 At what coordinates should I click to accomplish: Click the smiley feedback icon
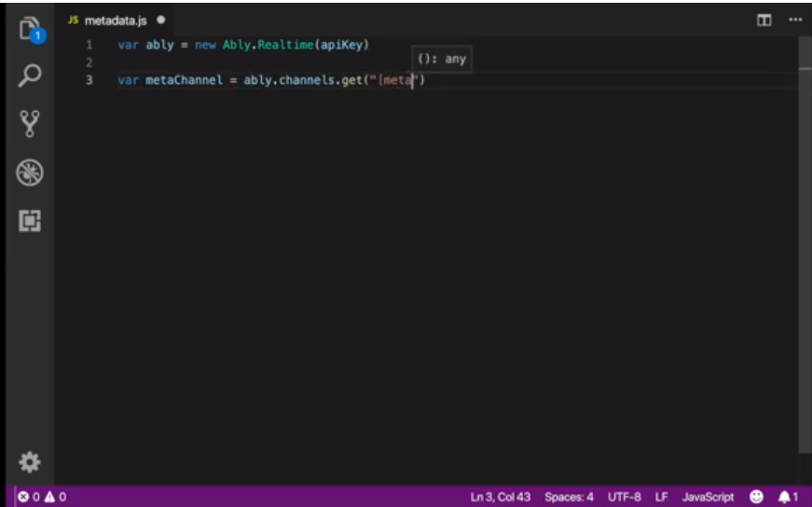point(756,497)
